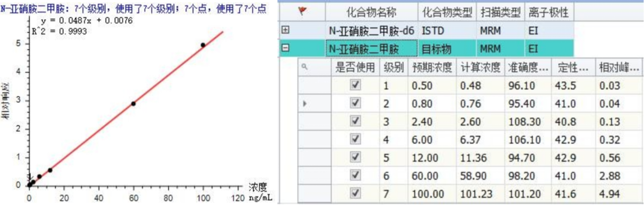The height and width of the screenshot is (205, 644).
Task: Click the search magnifier icon in sub-table header
Action: point(305,67)
